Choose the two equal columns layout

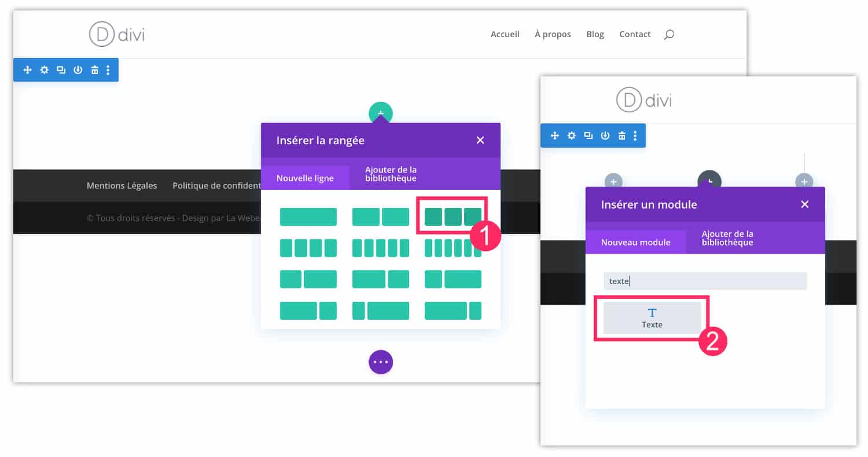click(x=381, y=217)
